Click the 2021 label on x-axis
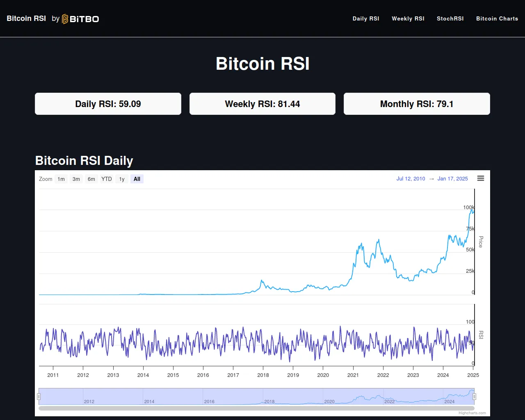The height and width of the screenshot is (420, 525). [353, 375]
